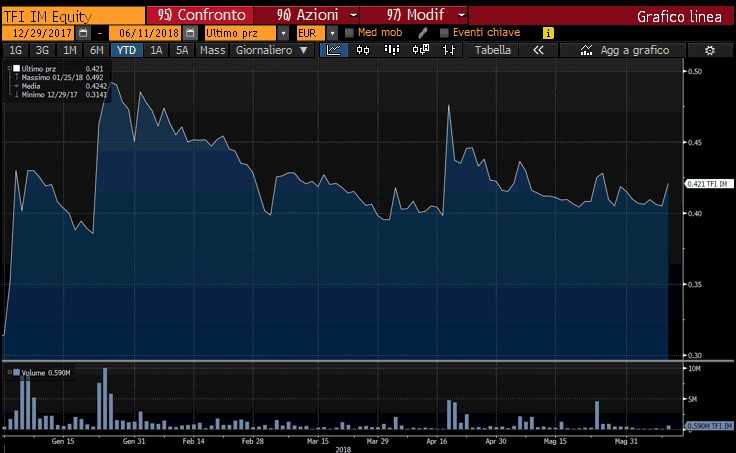The width and height of the screenshot is (736, 453).
Task: Select the 6M time range tab
Action: click(x=97, y=50)
